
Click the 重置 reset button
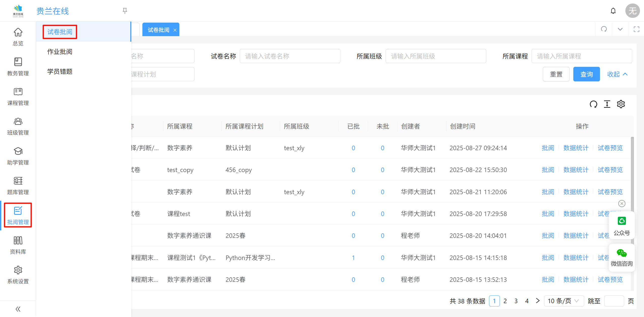556,74
